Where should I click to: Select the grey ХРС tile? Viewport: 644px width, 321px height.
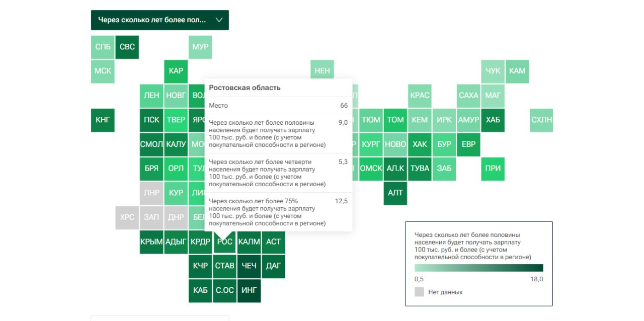pos(127,218)
